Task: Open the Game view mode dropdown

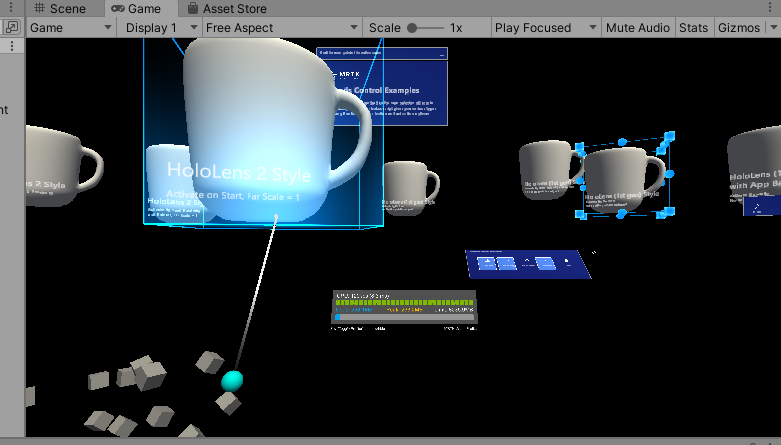Action: 71,28
